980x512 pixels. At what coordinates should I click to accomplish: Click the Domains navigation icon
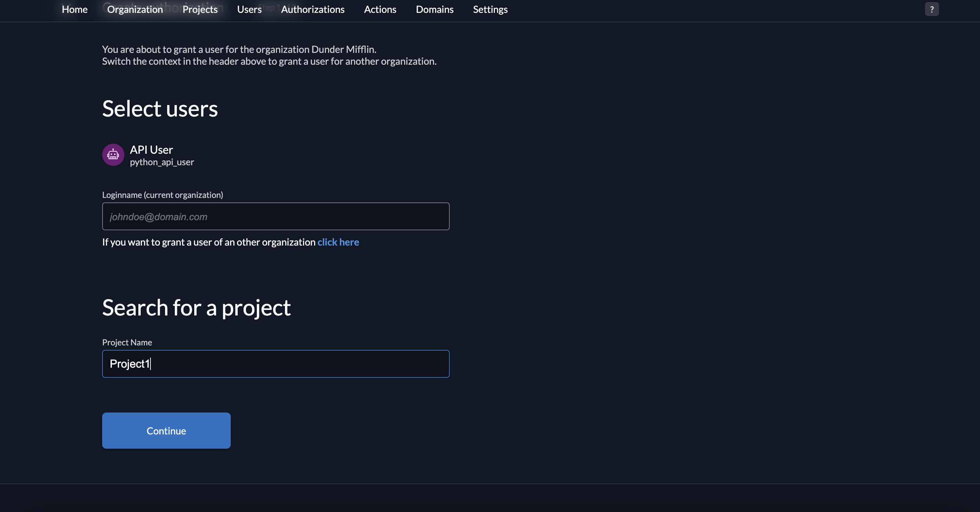(x=435, y=9)
